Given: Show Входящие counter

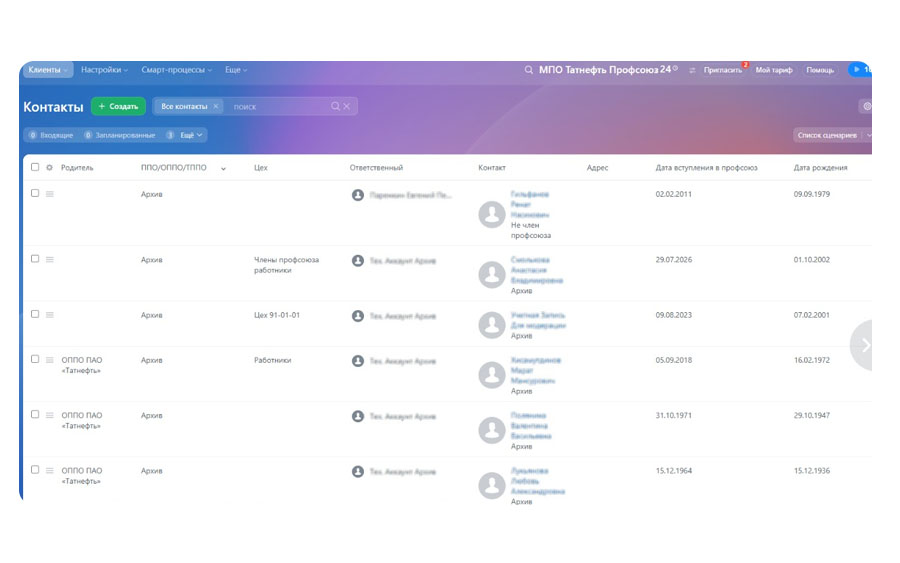Looking at the screenshot, I should click(x=51, y=135).
